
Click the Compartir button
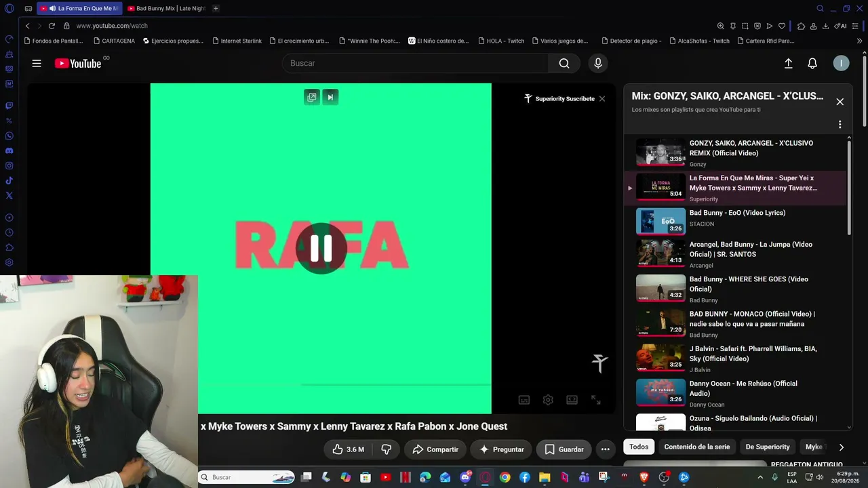click(x=435, y=449)
